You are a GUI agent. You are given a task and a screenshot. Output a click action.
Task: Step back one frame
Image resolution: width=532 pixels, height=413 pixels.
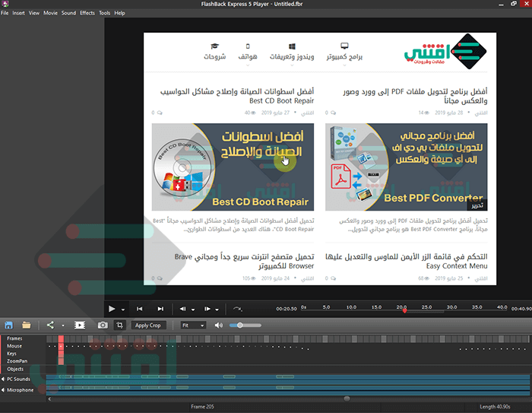coord(182,309)
